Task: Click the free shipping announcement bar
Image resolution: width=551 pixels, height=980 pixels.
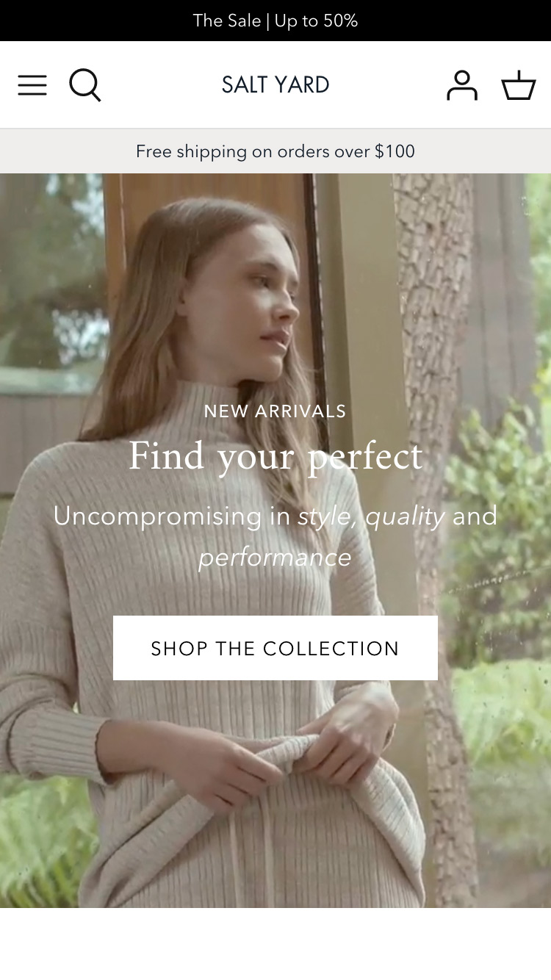Action: click(275, 151)
